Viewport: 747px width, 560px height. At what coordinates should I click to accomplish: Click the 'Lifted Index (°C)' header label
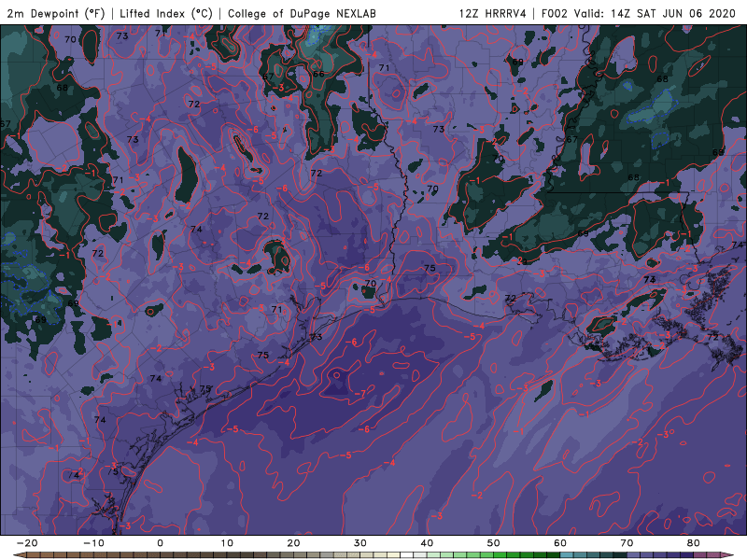(x=166, y=13)
